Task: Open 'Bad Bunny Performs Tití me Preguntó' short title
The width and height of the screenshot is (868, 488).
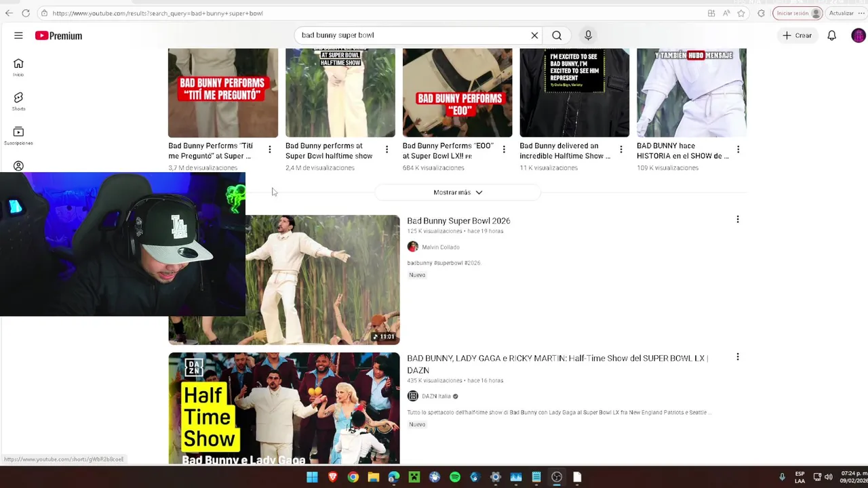Action: coord(210,150)
